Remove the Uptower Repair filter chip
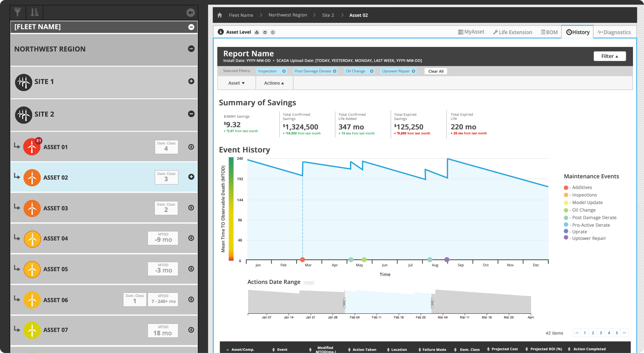This screenshot has width=644, height=353. (x=414, y=71)
